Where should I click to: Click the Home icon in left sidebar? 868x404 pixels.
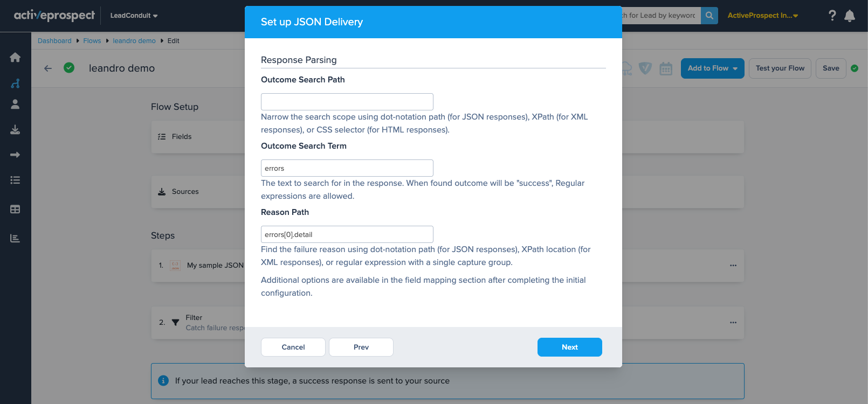click(15, 58)
